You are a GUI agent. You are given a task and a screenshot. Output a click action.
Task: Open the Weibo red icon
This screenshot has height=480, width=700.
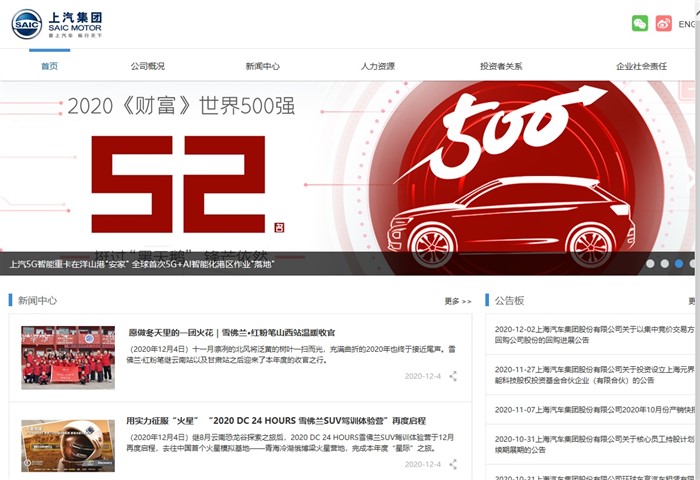663,23
